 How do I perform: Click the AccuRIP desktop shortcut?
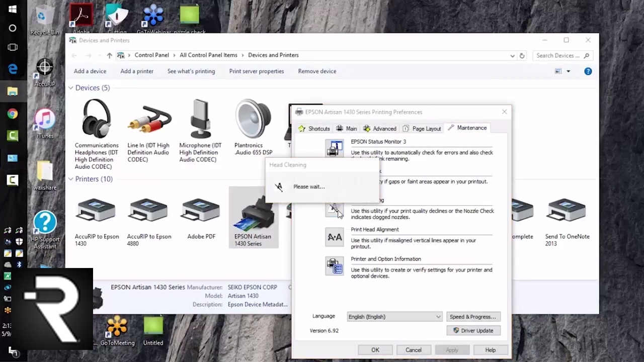pos(45,73)
